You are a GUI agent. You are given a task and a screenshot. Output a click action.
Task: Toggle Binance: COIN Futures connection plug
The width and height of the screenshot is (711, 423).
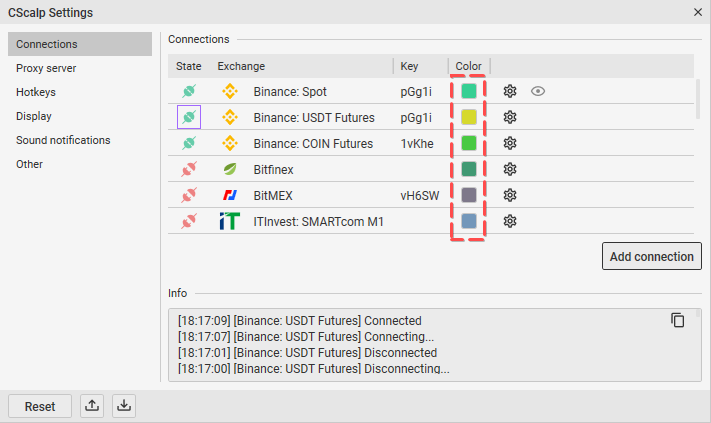point(189,143)
